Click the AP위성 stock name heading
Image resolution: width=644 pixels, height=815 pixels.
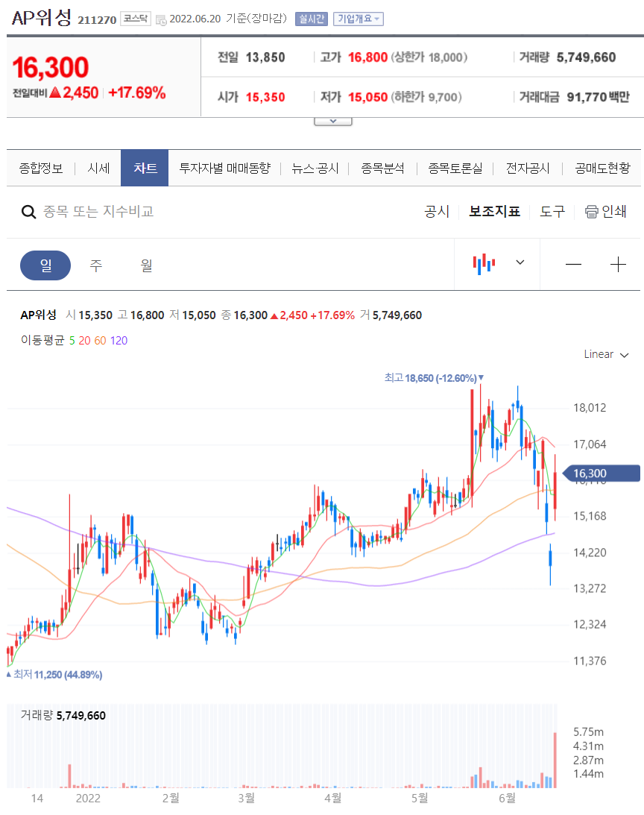pos(42,18)
